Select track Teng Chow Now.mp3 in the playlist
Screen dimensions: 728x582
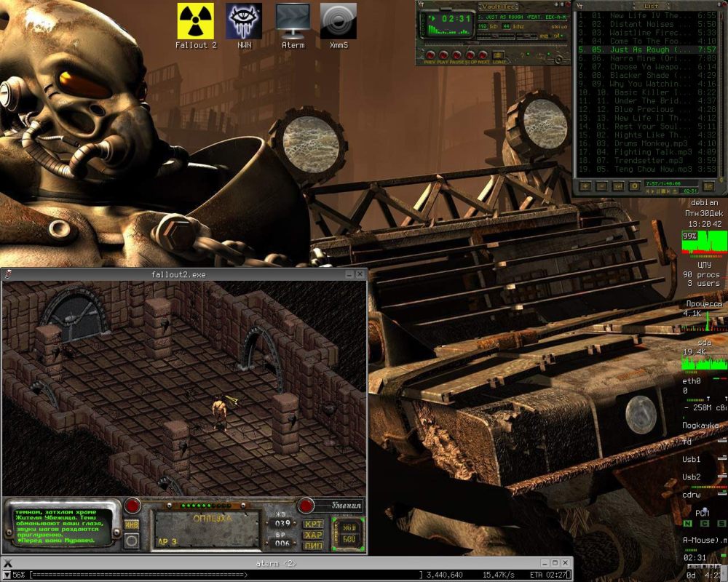(647, 169)
